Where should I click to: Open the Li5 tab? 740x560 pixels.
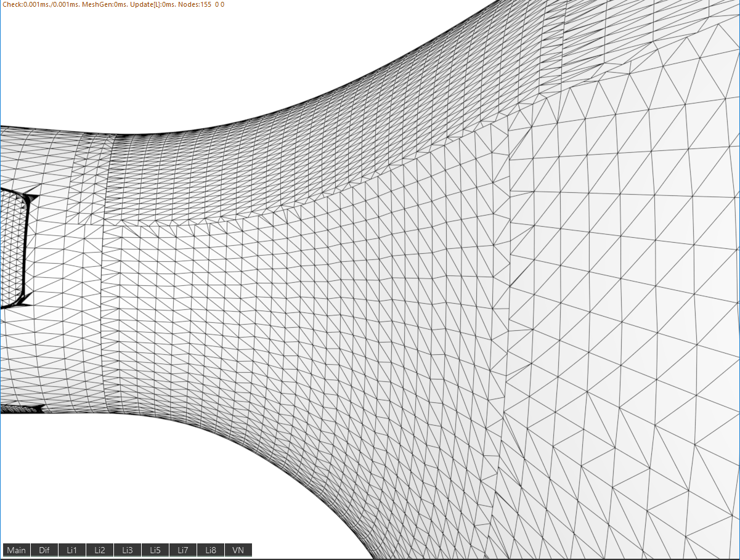coord(155,550)
